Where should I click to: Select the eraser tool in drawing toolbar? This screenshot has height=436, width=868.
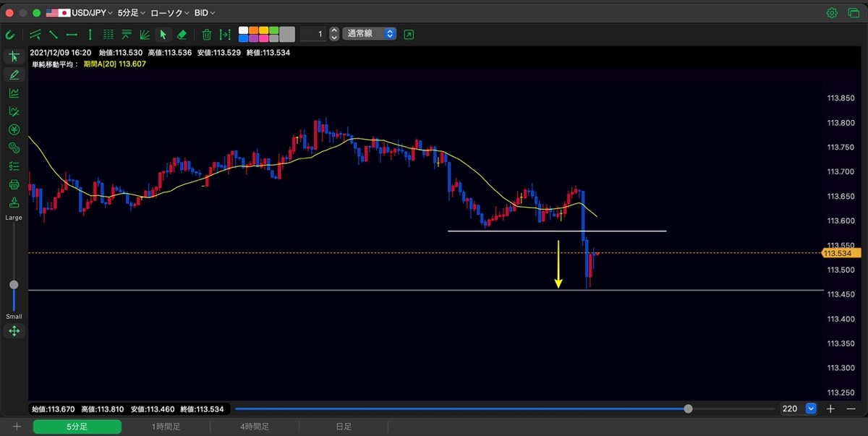[x=182, y=34]
